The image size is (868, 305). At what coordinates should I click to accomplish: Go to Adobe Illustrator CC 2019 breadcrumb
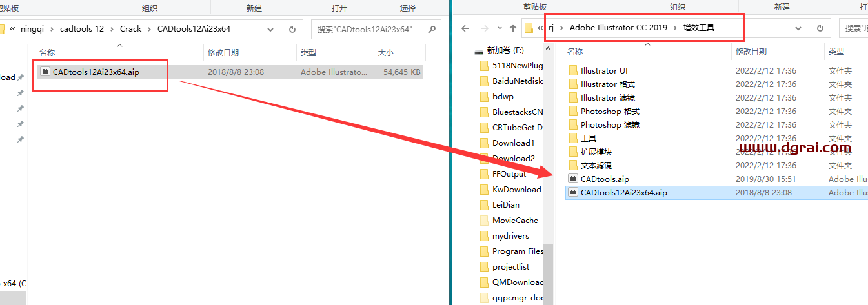(618, 28)
